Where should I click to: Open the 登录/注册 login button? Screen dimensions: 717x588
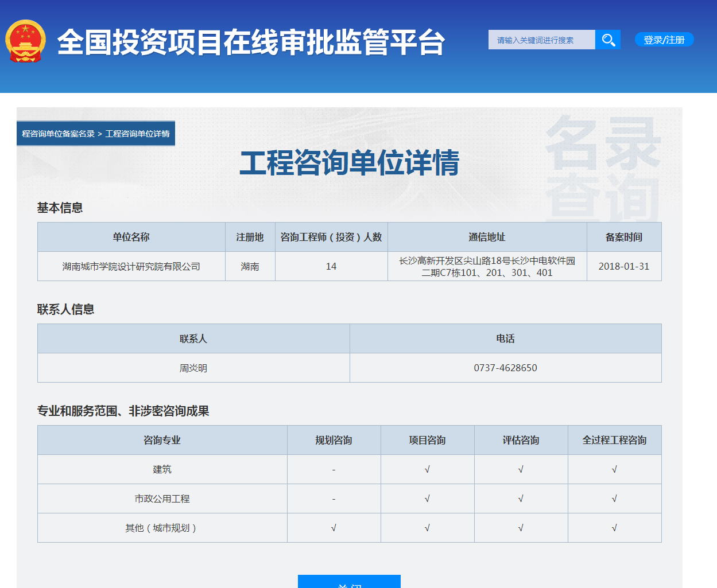664,40
